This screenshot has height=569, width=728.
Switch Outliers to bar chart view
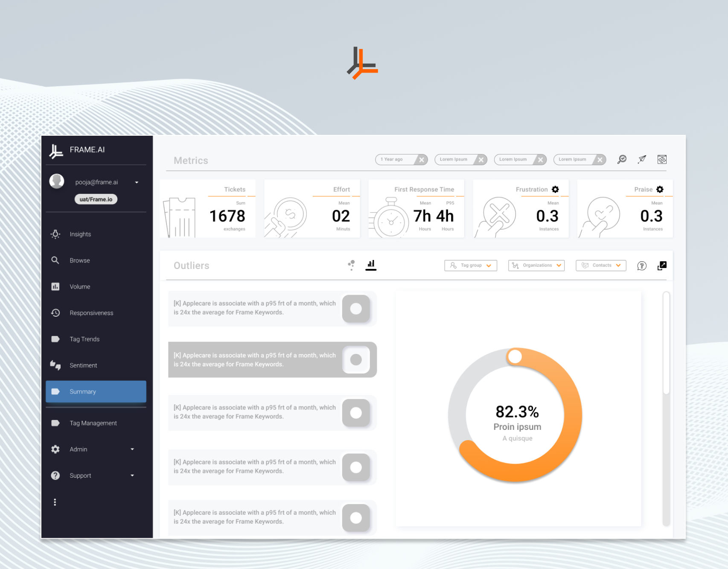(x=371, y=265)
